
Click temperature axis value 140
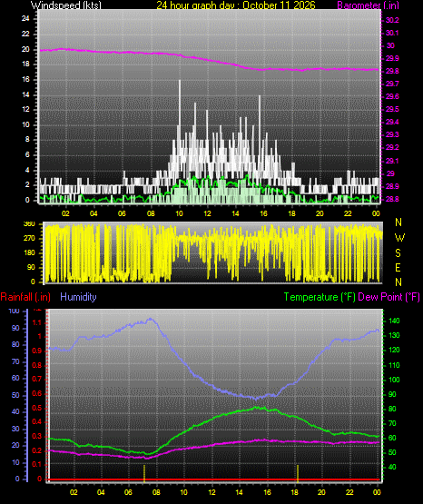pyautogui.click(x=394, y=321)
